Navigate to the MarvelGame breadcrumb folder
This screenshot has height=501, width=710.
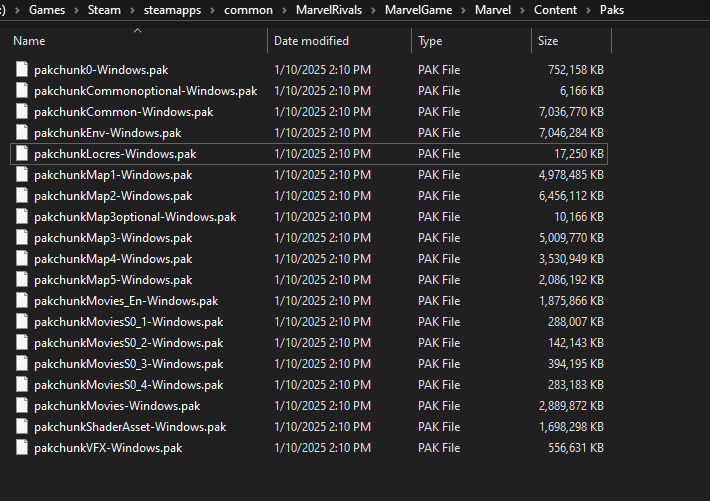tap(418, 10)
